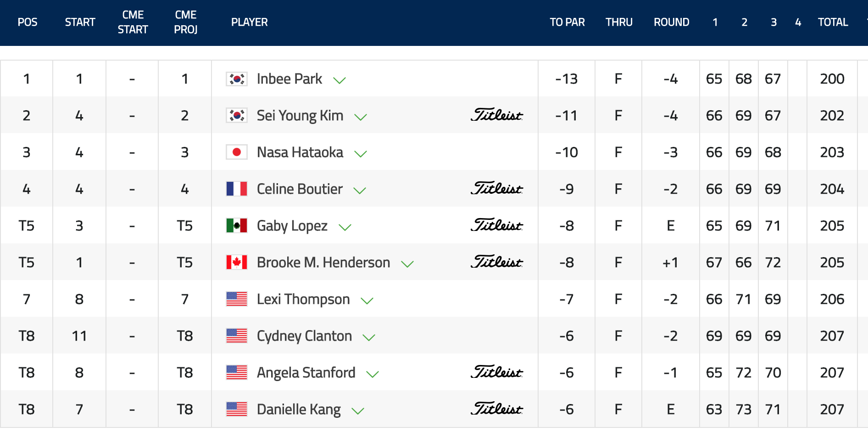
Task: Open Celine Boutier's player link
Action: coord(300,189)
